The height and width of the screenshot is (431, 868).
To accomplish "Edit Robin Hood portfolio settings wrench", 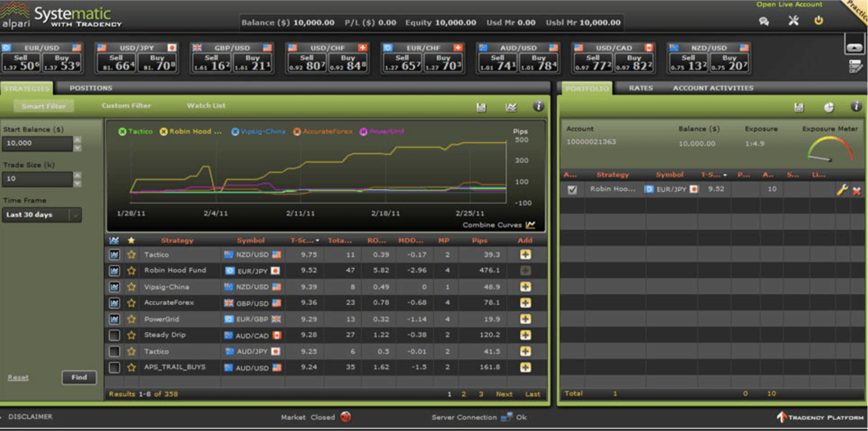I will pos(842,190).
